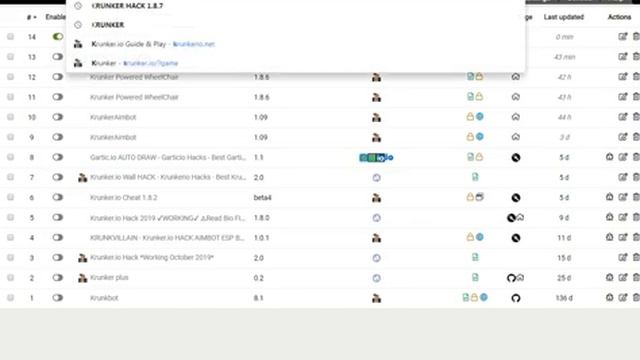Select checkbox for Krunker.io Hack Working October 2019
This screenshot has width=640, height=360.
pyautogui.click(x=10, y=258)
